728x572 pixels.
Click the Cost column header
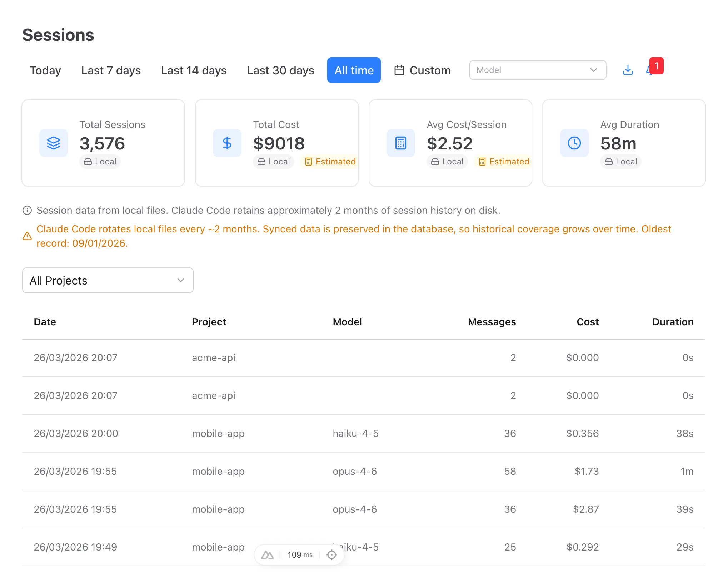pyautogui.click(x=588, y=322)
